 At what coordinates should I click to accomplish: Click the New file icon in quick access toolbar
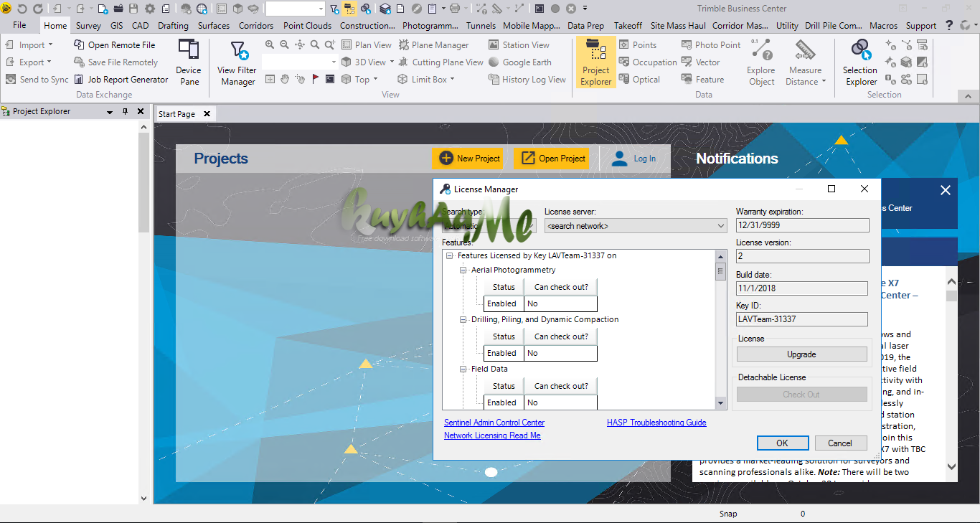coord(103,9)
